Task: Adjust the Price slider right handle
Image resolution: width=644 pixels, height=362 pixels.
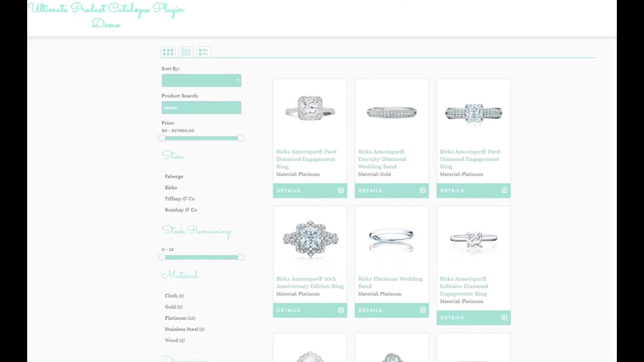Action: (241, 138)
